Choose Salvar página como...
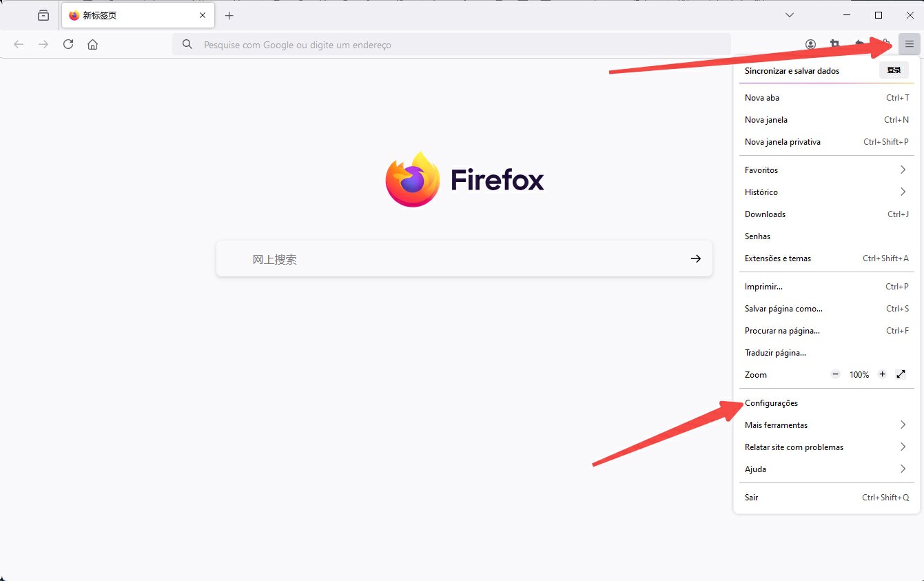The width and height of the screenshot is (924, 581). (826, 308)
